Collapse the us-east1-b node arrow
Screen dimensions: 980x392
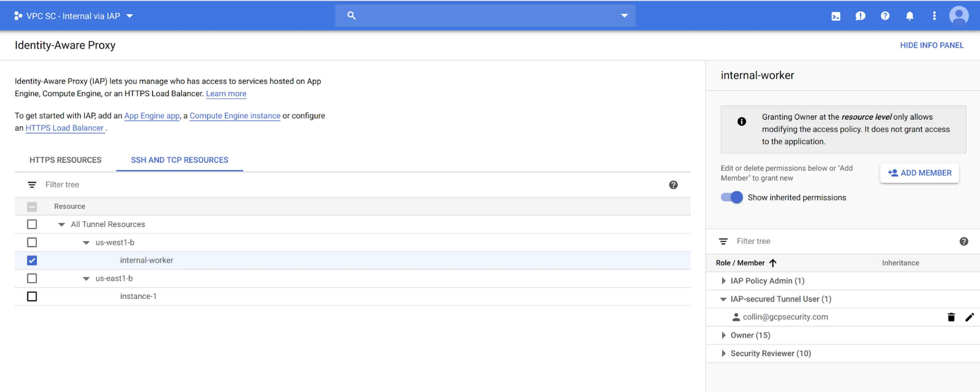click(x=86, y=279)
